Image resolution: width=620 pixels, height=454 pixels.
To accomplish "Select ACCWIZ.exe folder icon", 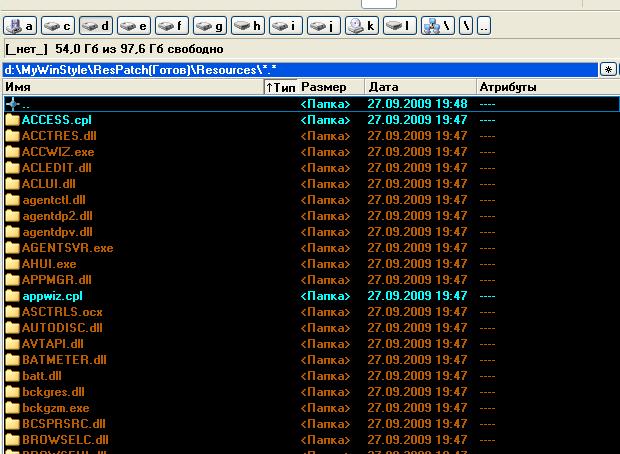I will 13,152.
